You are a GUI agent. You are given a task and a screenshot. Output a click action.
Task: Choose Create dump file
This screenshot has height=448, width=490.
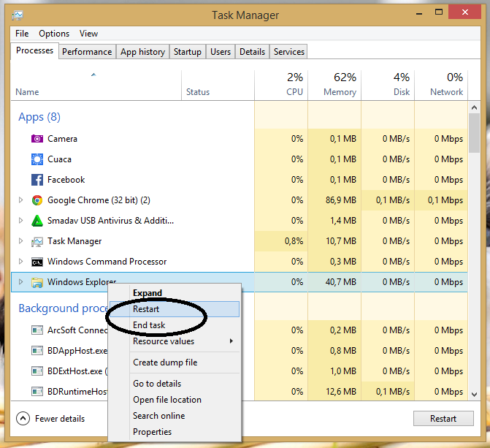[x=175, y=362]
